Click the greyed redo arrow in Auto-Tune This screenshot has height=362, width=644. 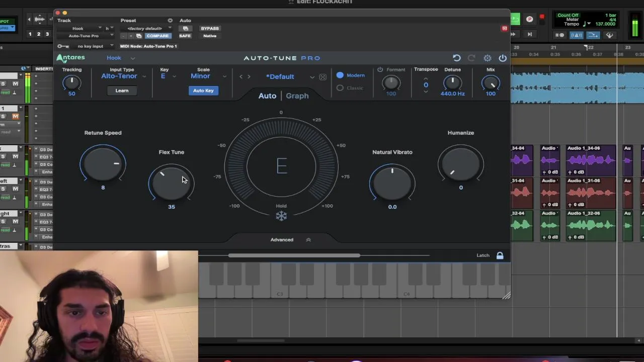pos(471,58)
